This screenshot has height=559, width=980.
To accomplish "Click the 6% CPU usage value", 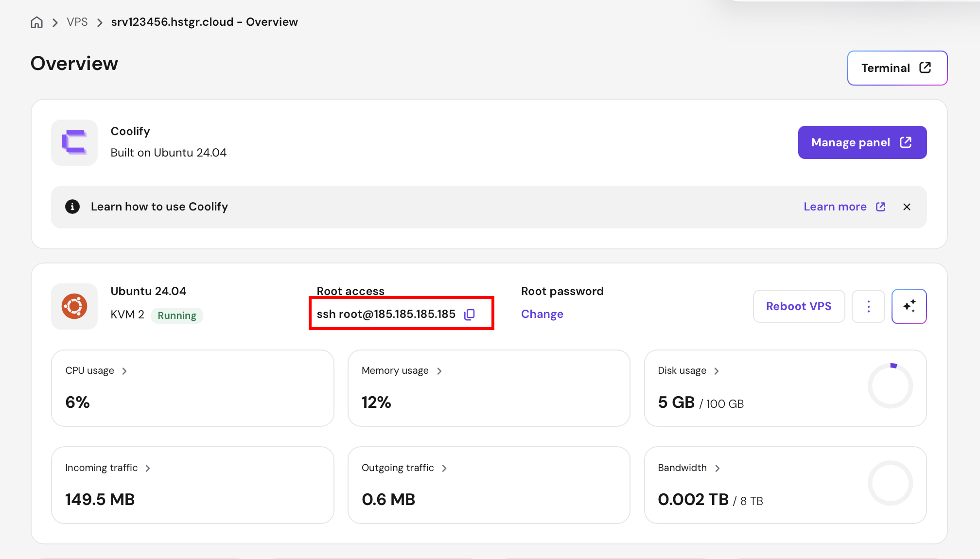I will coord(77,402).
